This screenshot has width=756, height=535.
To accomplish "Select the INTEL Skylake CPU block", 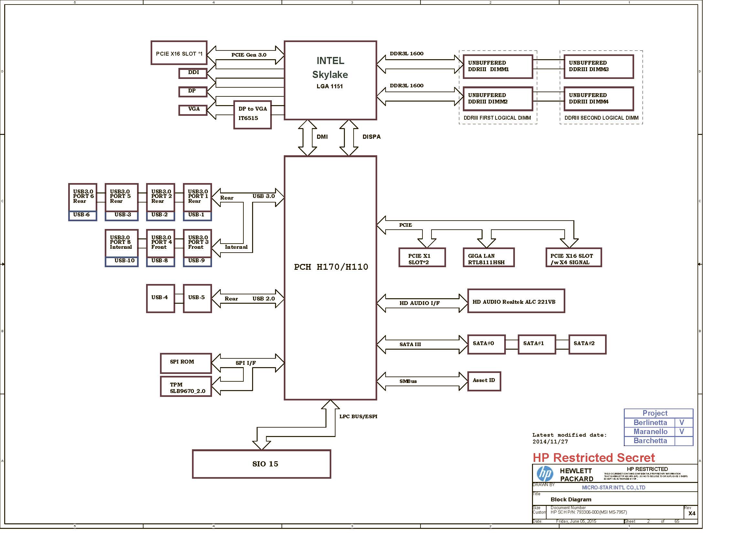I will [330, 80].
